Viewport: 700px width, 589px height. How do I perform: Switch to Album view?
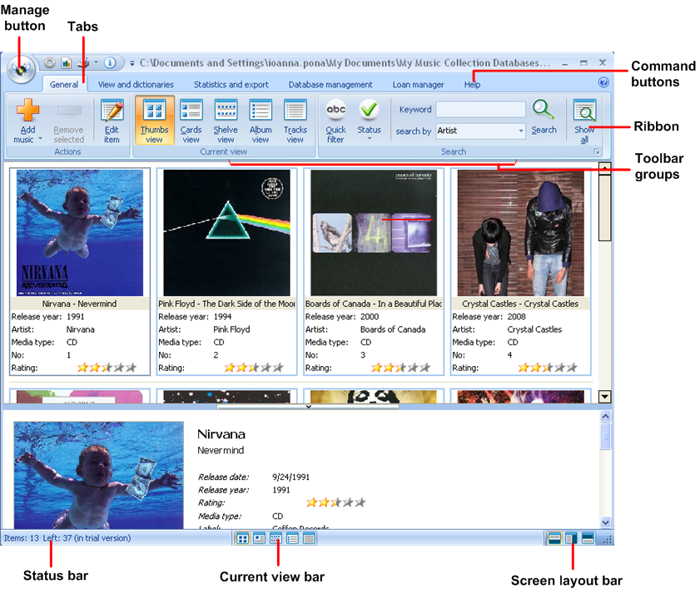261,121
